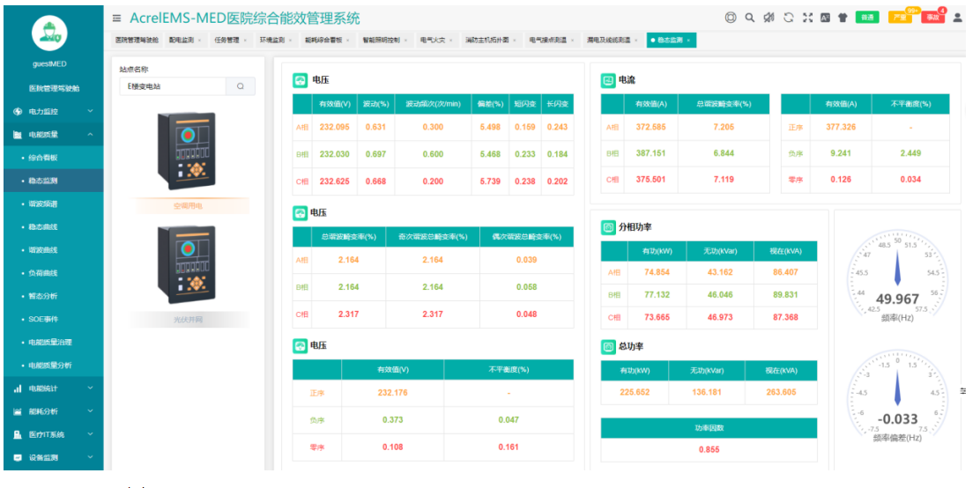The height and width of the screenshot is (488, 980).
Task: Click the hamburger menu collapse icon
Action: (117, 18)
